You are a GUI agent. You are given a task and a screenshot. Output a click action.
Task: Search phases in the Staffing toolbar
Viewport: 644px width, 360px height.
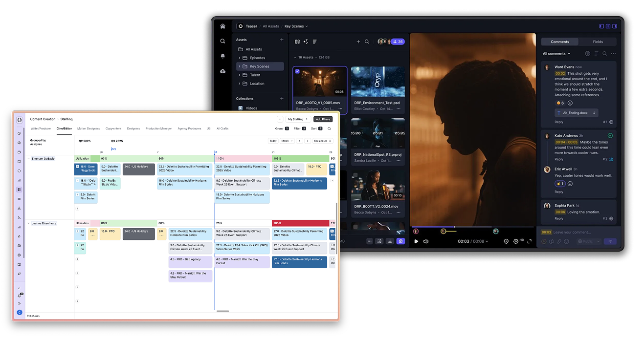[329, 128]
